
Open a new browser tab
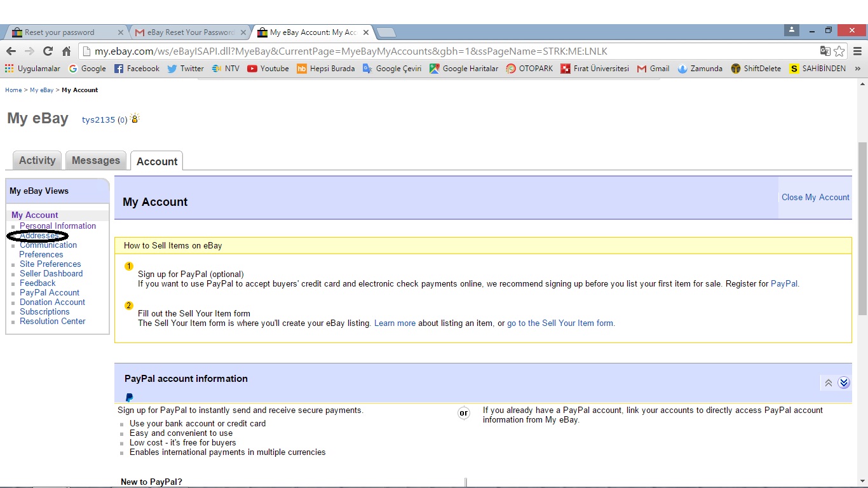click(386, 32)
